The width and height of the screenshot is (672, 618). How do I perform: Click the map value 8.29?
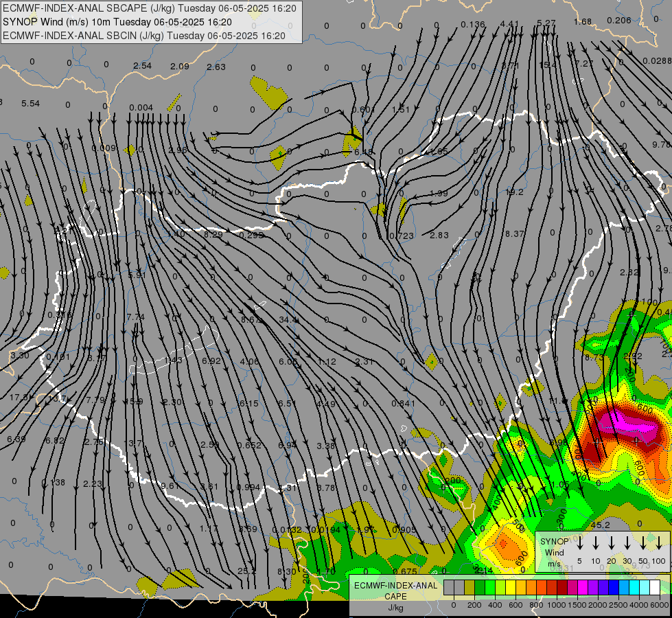coord(213,235)
